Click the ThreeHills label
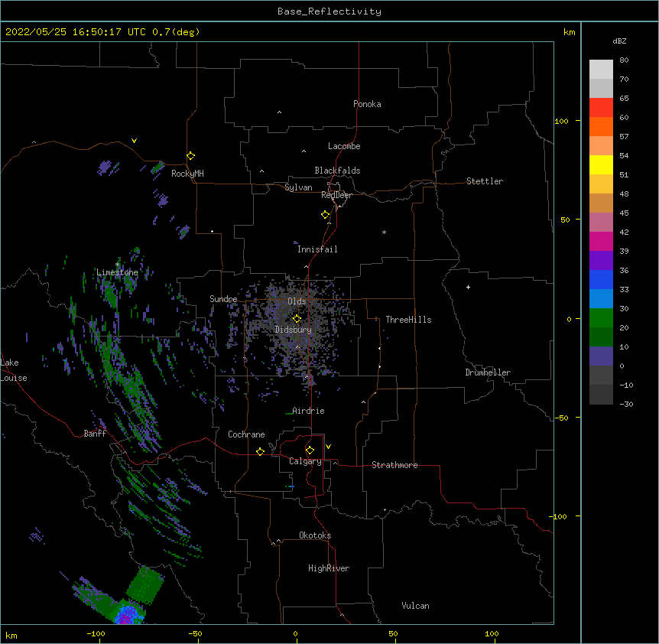This screenshot has height=644, width=659. click(408, 320)
